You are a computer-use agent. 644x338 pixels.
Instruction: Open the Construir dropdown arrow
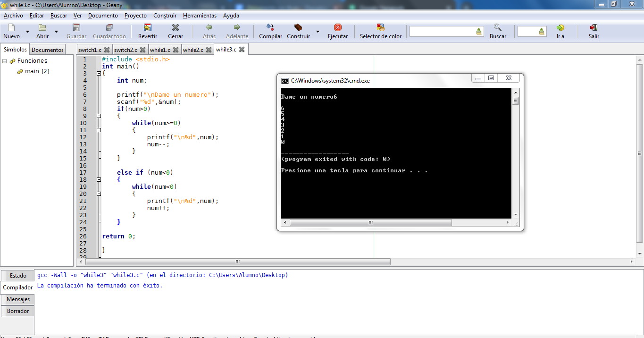pos(318,32)
